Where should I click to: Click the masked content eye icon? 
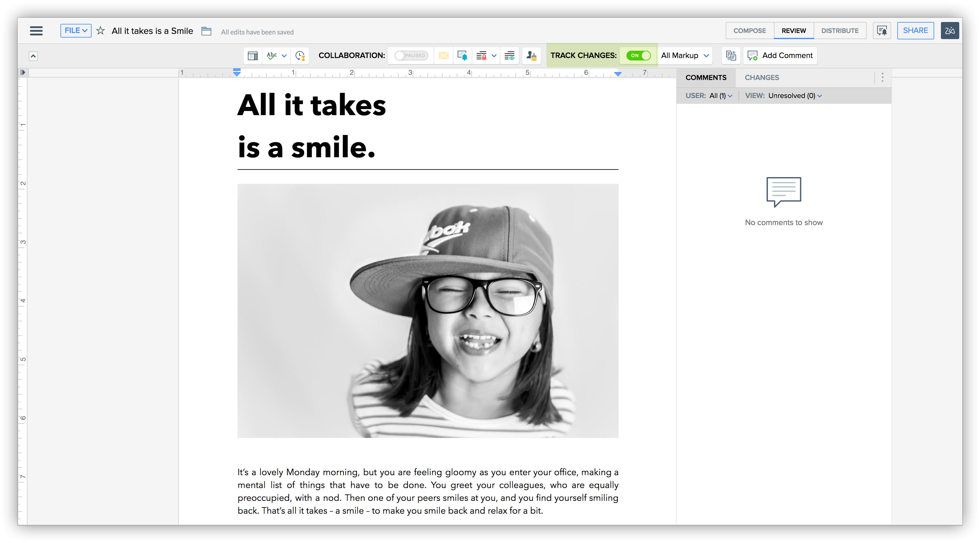coord(510,56)
